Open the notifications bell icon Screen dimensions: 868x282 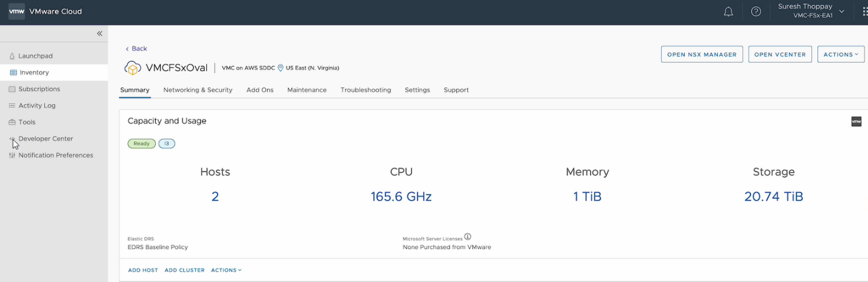(728, 12)
